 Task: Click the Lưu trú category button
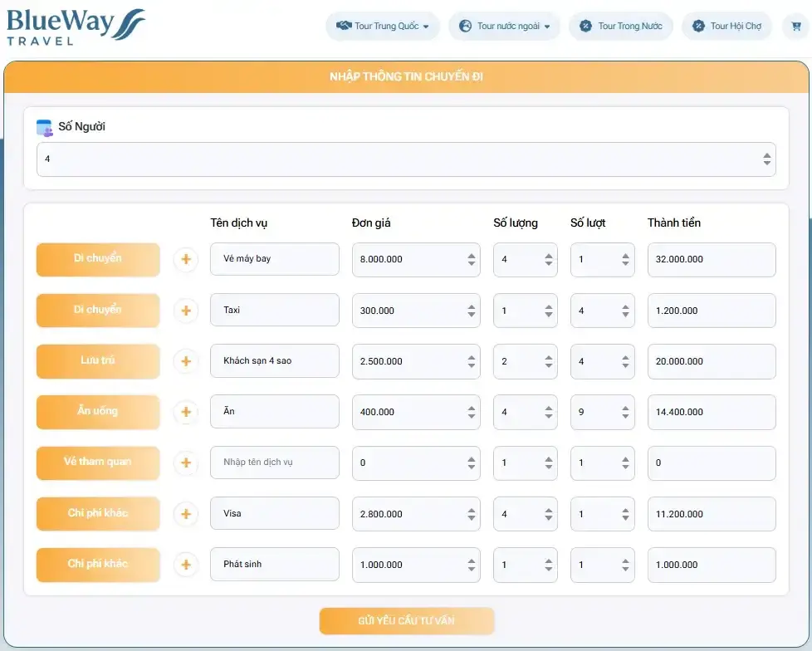(x=98, y=361)
